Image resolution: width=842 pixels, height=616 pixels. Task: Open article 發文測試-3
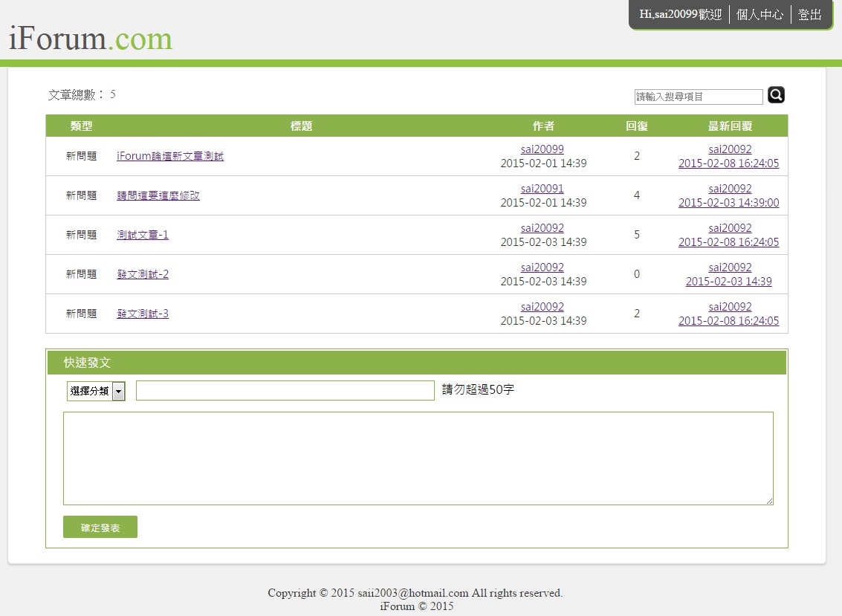143,313
